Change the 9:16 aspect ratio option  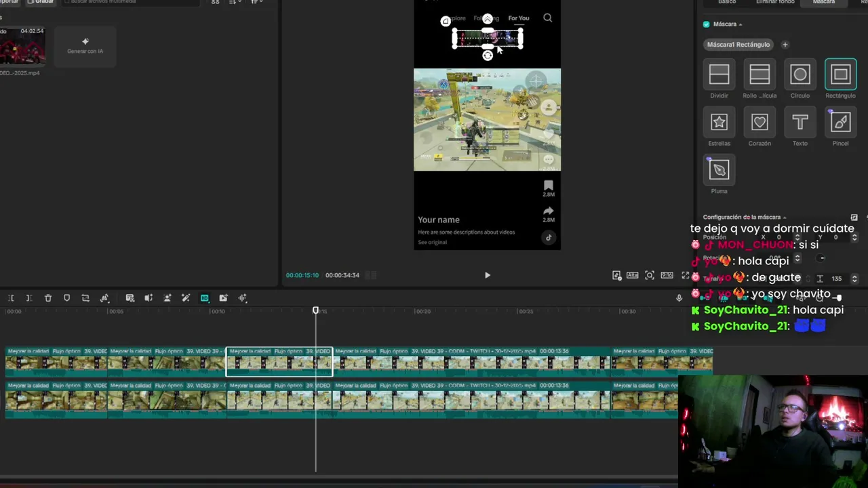point(667,275)
